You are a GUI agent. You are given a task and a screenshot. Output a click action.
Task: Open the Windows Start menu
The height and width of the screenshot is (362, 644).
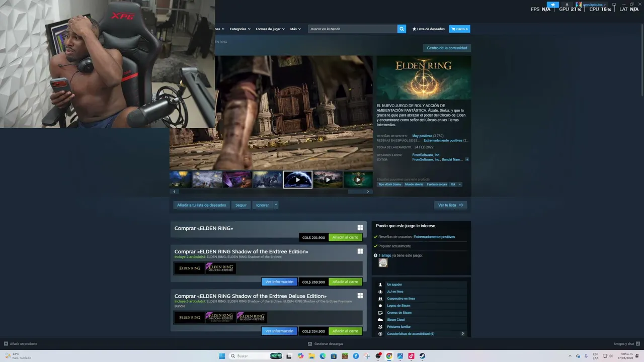222,356
